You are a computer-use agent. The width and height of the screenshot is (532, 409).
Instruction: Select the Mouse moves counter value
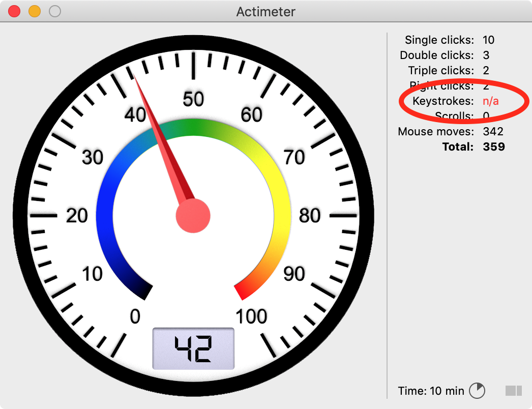pos(493,131)
